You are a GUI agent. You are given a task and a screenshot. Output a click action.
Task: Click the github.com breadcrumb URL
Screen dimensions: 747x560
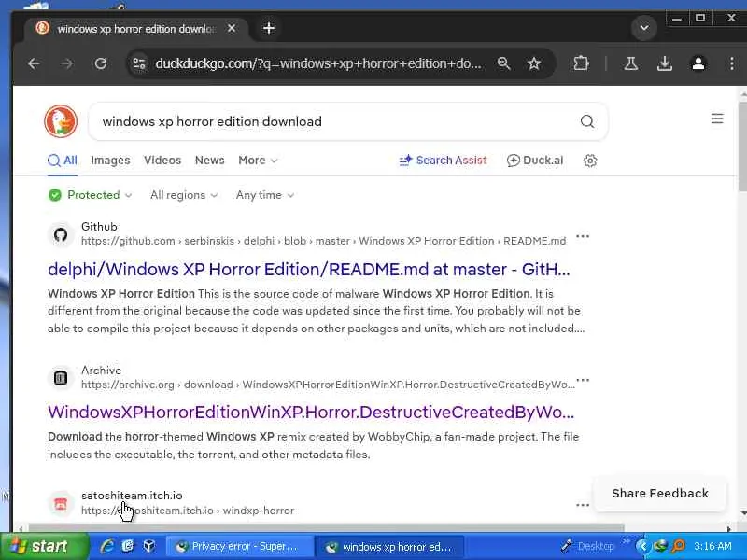tap(323, 241)
